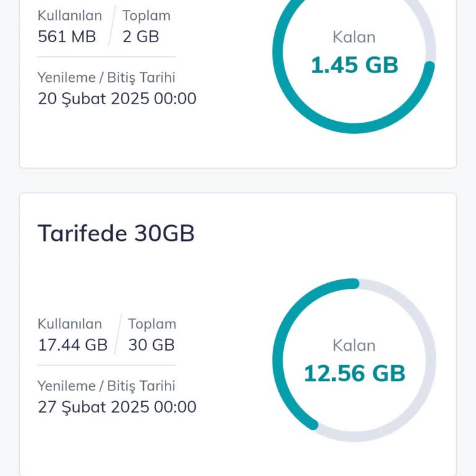476x476 pixels.
Task: Tap the Toplam label above 2 GB
Action: (x=146, y=15)
